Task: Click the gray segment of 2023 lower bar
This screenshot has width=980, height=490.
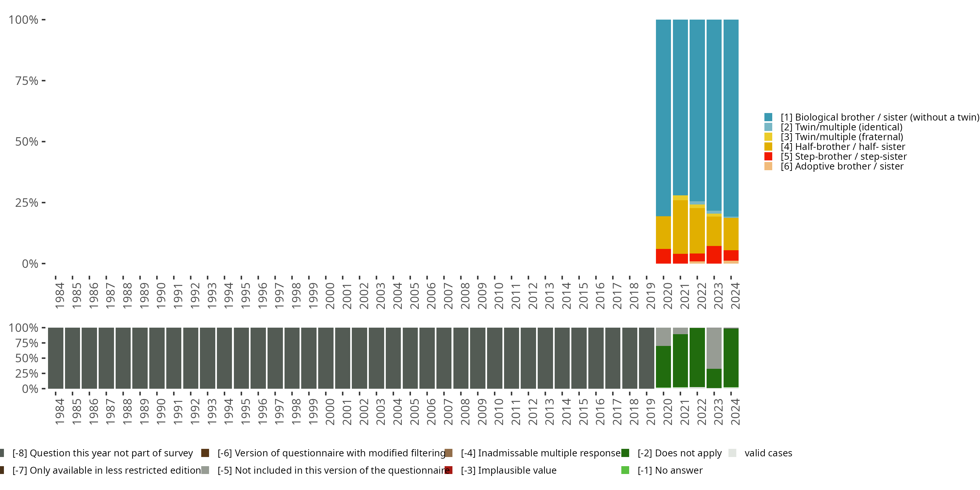Action: click(714, 348)
